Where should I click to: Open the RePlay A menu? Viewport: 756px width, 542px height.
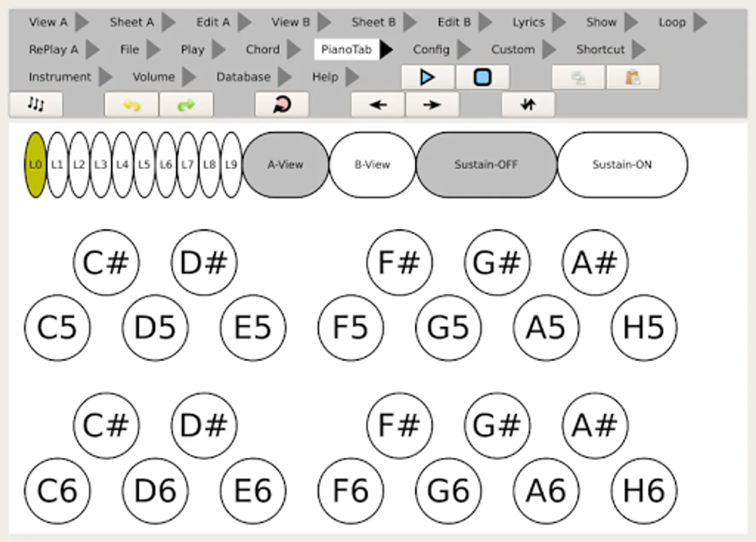point(54,49)
